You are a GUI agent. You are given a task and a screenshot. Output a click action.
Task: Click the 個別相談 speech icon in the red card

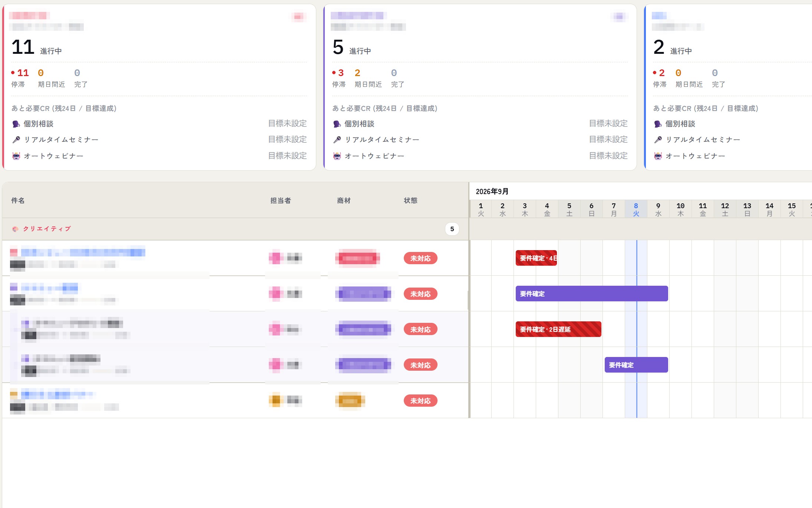coord(16,124)
